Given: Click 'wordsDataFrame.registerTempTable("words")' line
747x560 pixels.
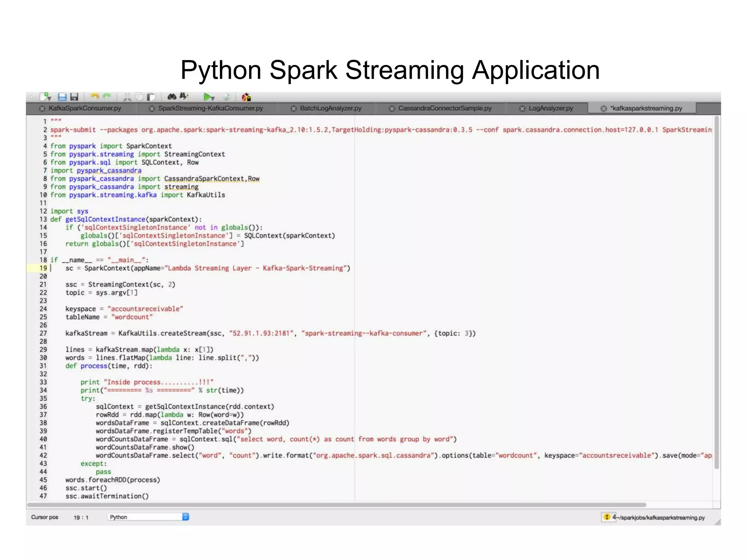Looking at the screenshot, I should pos(174,431).
